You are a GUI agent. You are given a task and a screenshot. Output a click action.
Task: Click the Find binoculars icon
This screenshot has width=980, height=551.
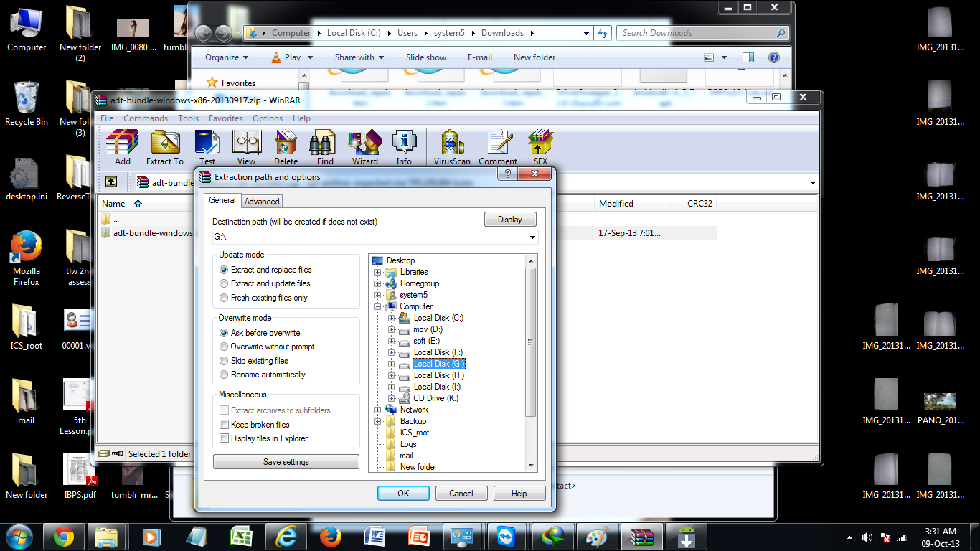point(325,147)
